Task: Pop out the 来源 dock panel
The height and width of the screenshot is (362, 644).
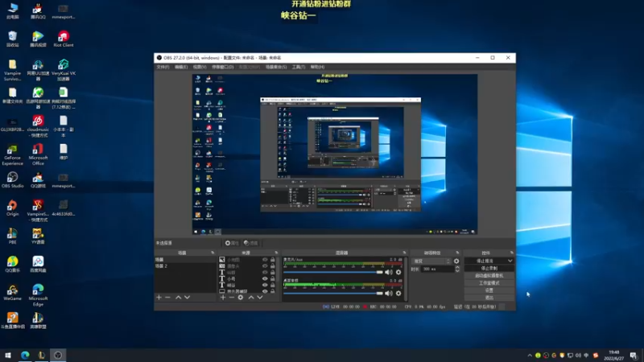Action: pyautogui.click(x=276, y=253)
